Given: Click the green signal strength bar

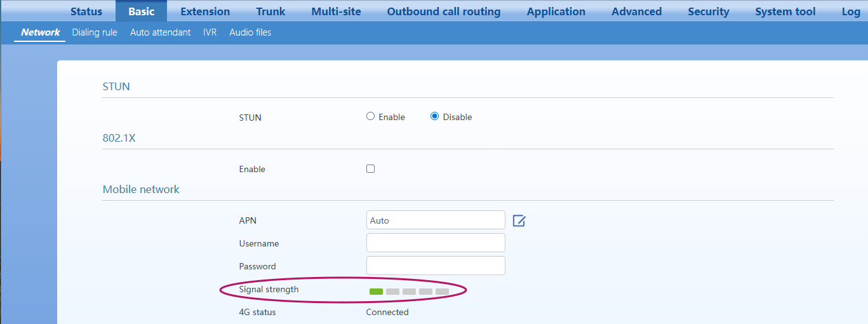Looking at the screenshot, I should pos(376,292).
